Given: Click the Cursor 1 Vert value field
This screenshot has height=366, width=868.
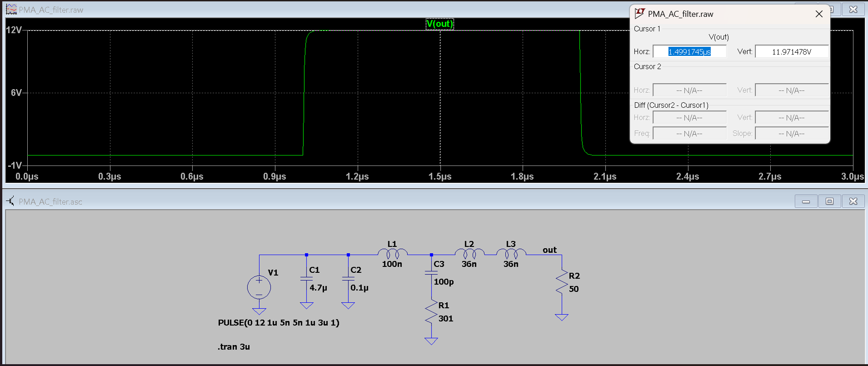Looking at the screenshot, I should 792,51.
